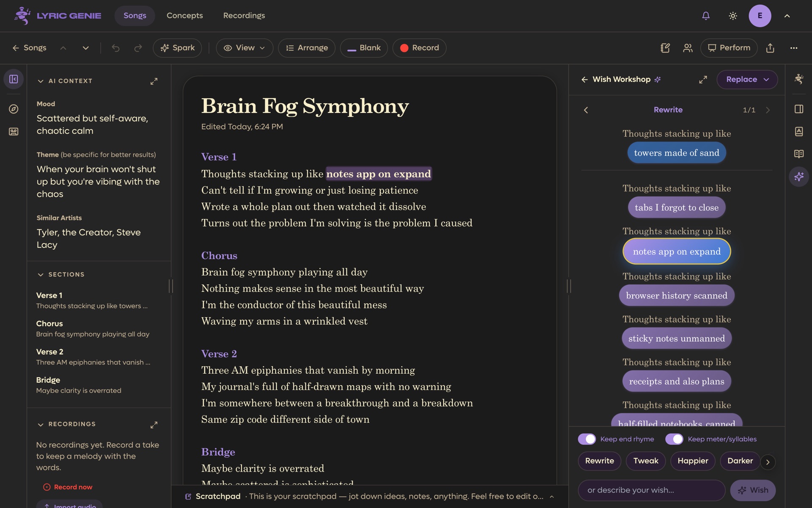
Task: Select the sparkle wish icon in right rail
Action: (x=799, y=177)
